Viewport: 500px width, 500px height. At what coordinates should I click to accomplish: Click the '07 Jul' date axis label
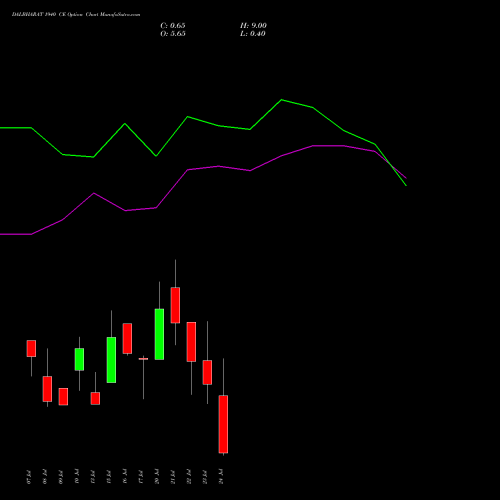tap(29, 477)
